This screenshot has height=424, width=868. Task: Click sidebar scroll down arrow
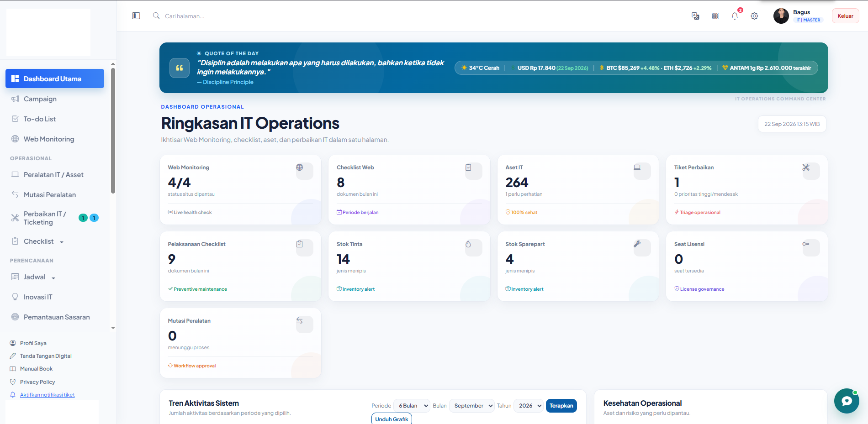click(x=113, y=328)
